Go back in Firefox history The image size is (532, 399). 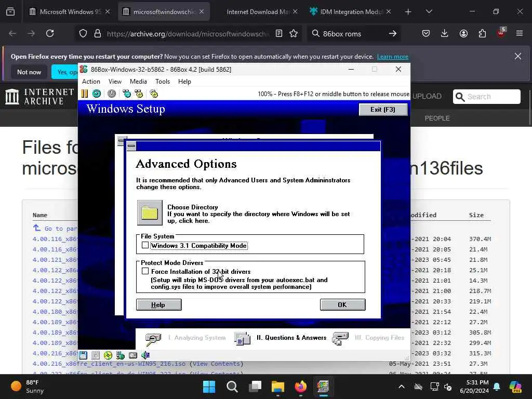12,33
